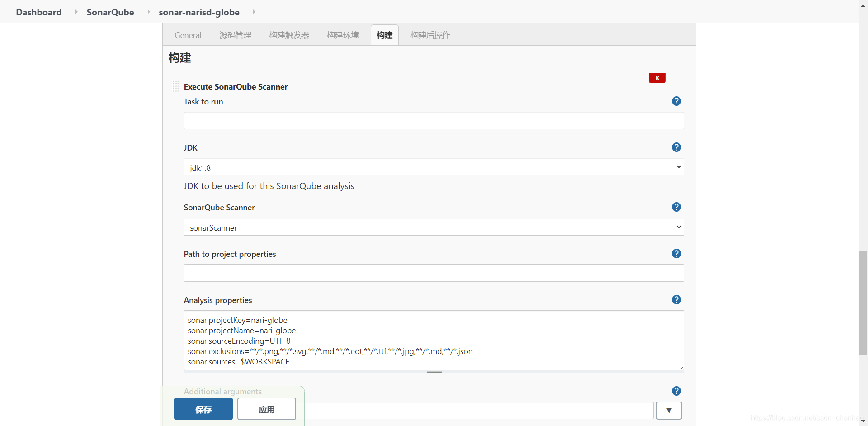Screen dimensions: 868x426
Task: Click the JDK analysis description text
Action: 269,186
